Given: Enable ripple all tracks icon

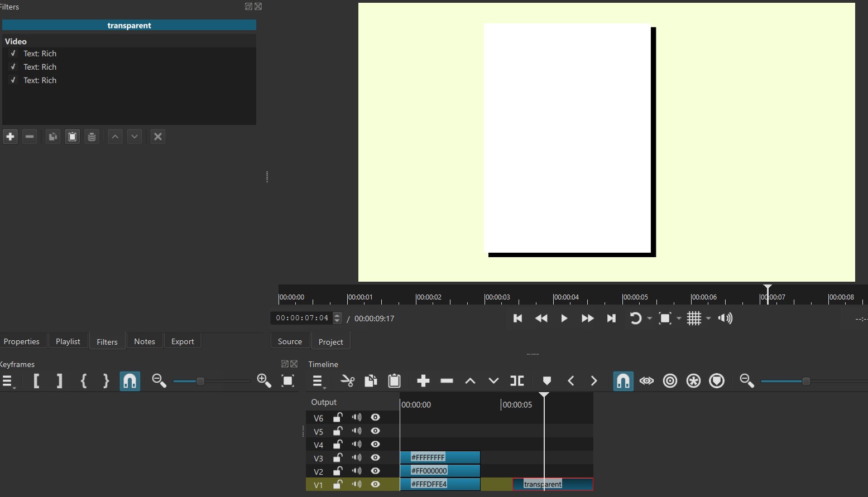Looking at the screenshot, I should point(693,381).
